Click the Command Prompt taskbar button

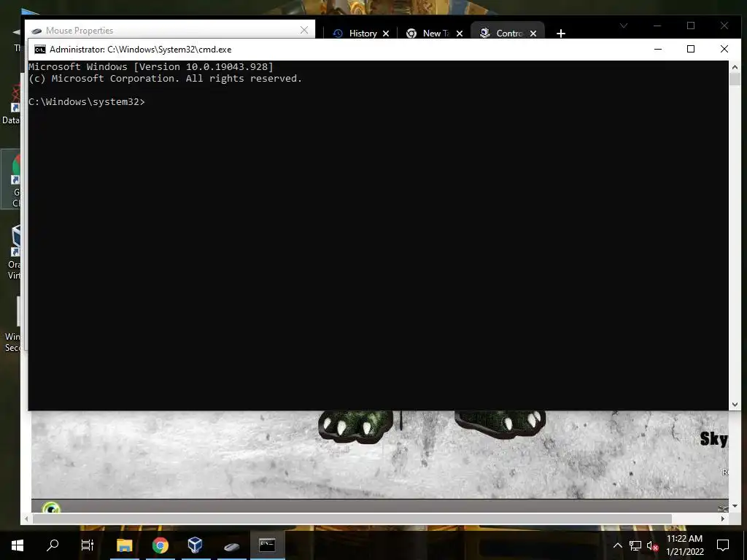click(x=267, y=545)
